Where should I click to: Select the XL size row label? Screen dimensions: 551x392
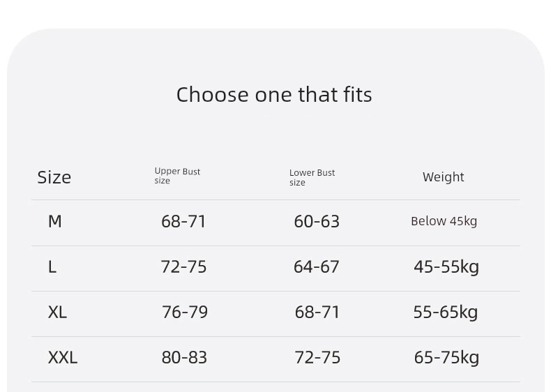pyautogui.click(x=57, y=312)
